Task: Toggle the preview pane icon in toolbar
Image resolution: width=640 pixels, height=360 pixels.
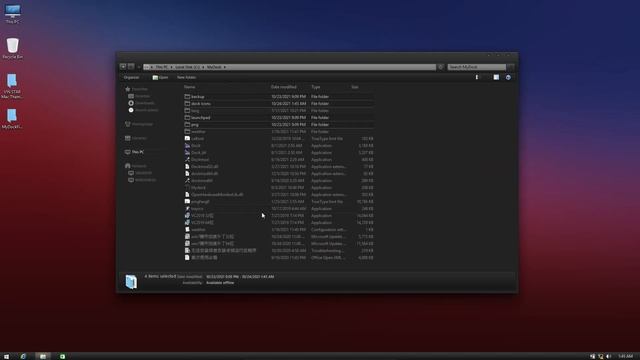Action: pos(496,77)
